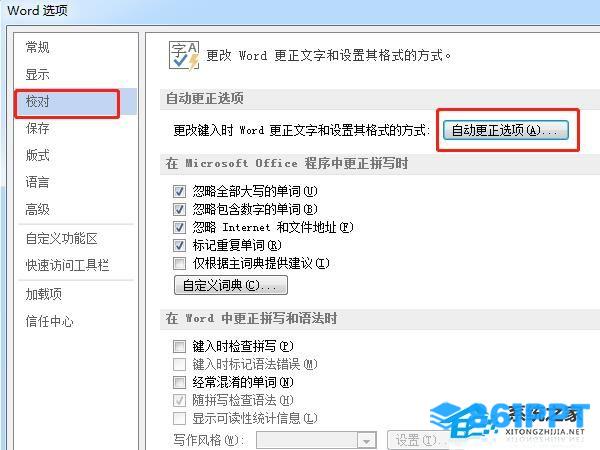Image resolution: width=600 pixels, height=450 pixels.
Task: Select 显示 category in sidebar
Action: pos(38,74)
